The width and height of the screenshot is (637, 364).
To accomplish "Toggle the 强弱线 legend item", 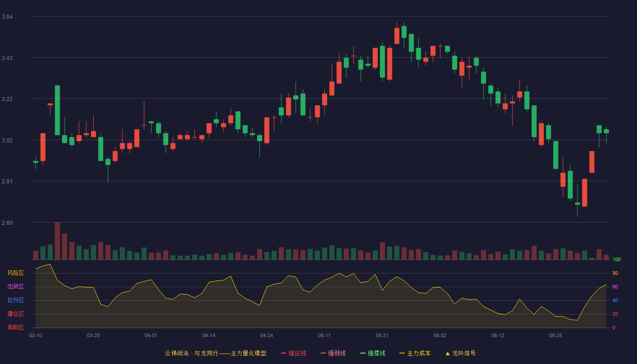I will [x=333, y=353].
